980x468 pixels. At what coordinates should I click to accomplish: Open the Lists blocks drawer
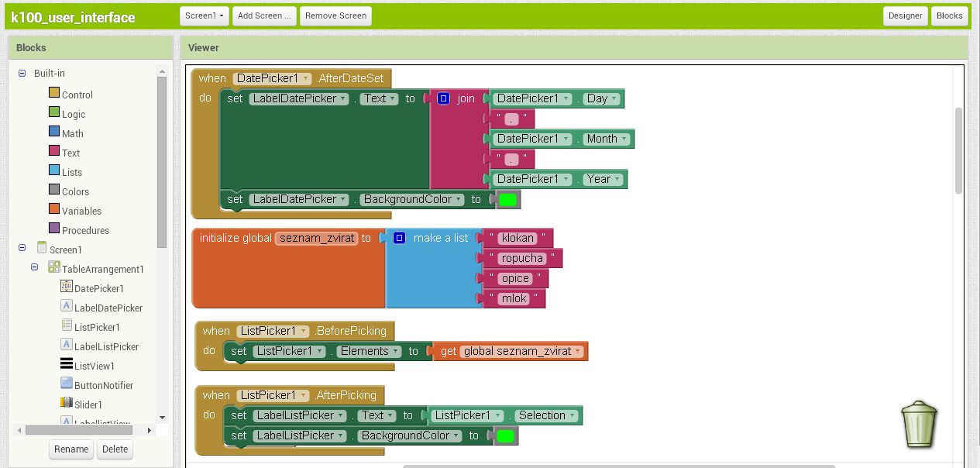(x=65, y=172)
